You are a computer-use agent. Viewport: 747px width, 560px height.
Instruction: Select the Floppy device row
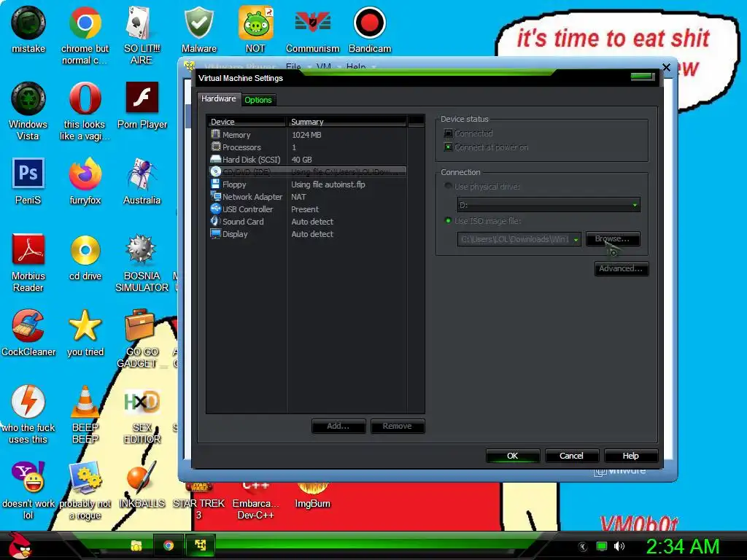point(307,184)
